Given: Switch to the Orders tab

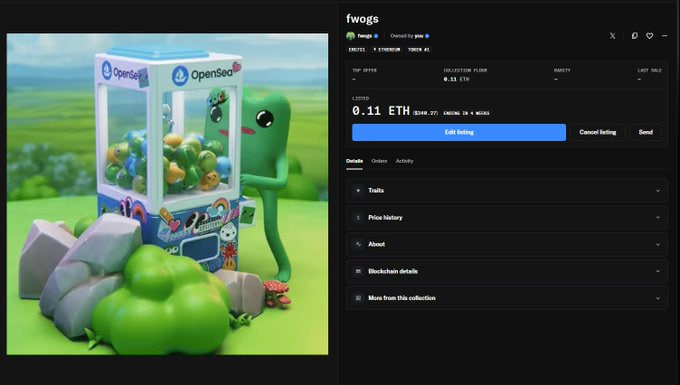Looking at the screenshot, I should coord(379,161).
